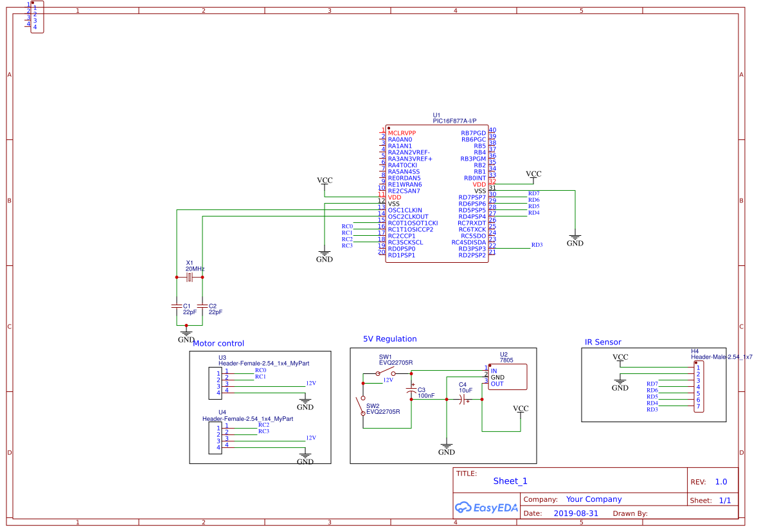Click the MCLRVPP pin label on U1
The image size is (759, 532).
402,133
